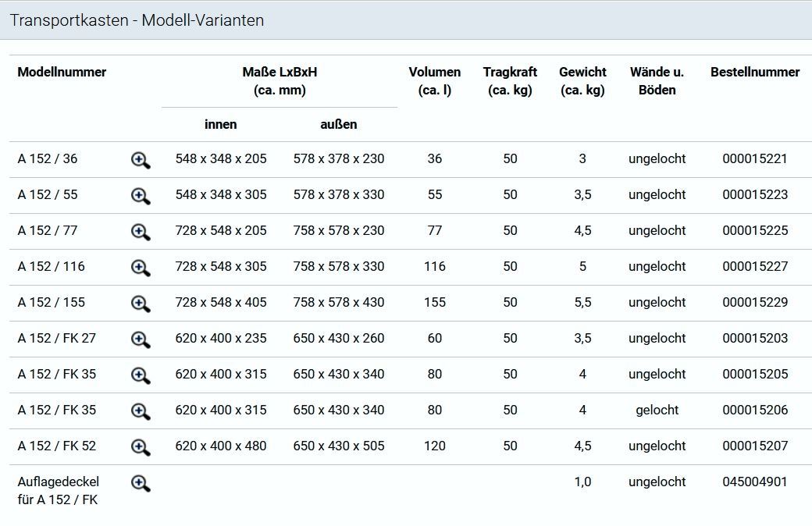The width and height of the screenshot is (812, 526).
Task: Zoom the A 152 / FK 35 gelocht variant
Action: coord(141,411)
